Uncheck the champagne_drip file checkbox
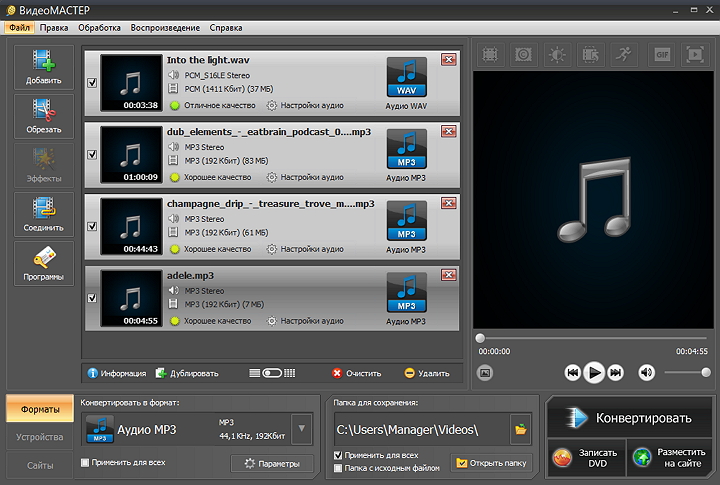This screenshot has height=485, width=720. pyautogui.click(x=92, y=226)
